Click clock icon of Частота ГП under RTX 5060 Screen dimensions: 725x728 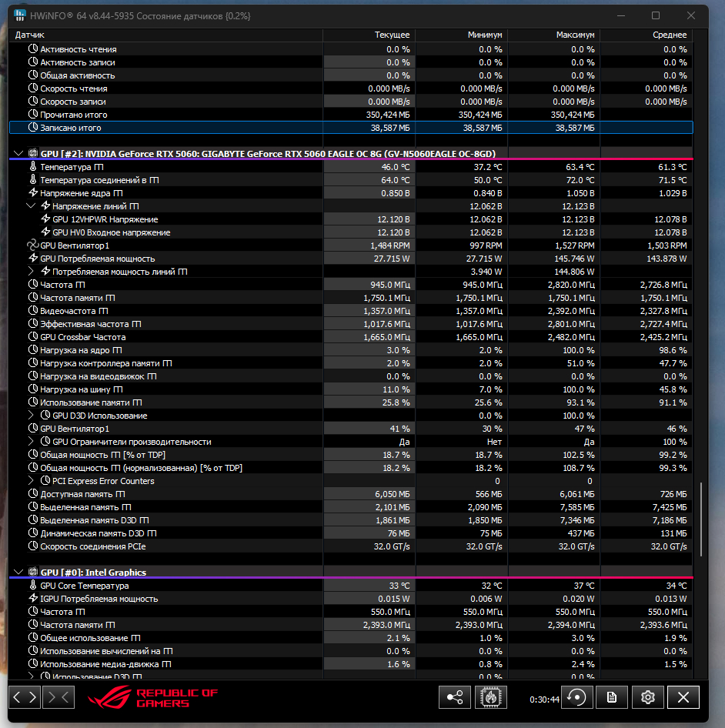coord(33,284)
